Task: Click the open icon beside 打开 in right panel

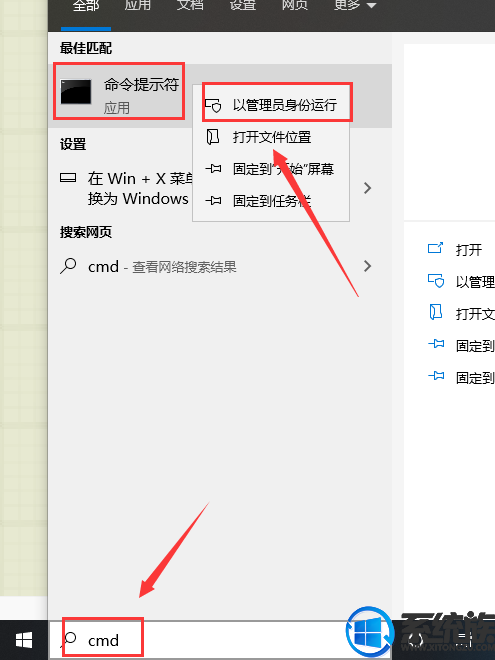Action: (435, 248)
